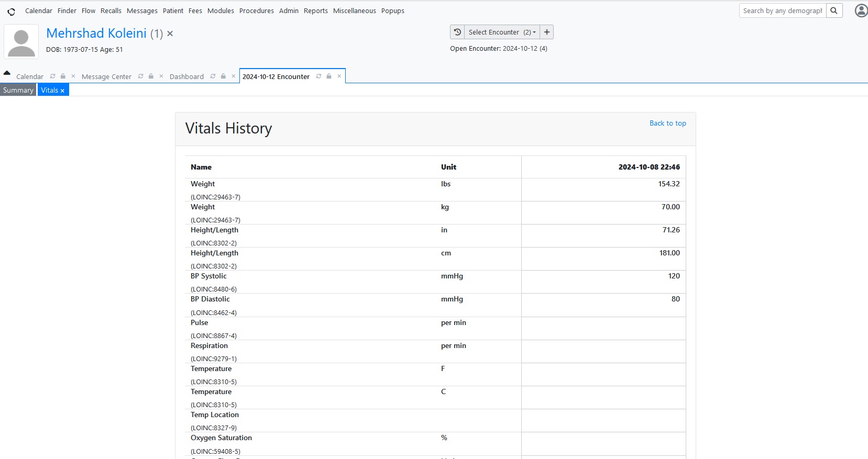This screenshot has width=868, height=459.
Task: Open the Popups menu
Action: [x=393, y=10]
